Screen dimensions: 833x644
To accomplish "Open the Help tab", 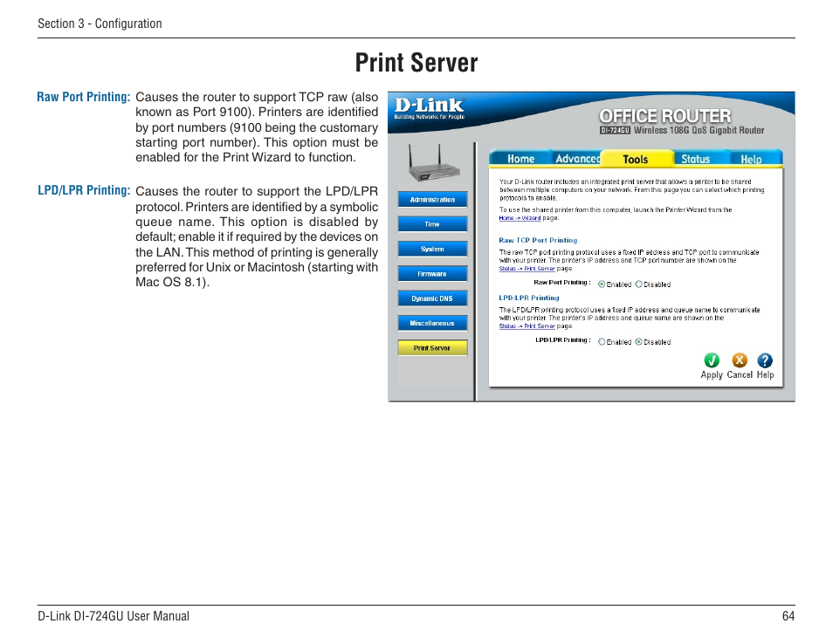I will tap(751, 159).
